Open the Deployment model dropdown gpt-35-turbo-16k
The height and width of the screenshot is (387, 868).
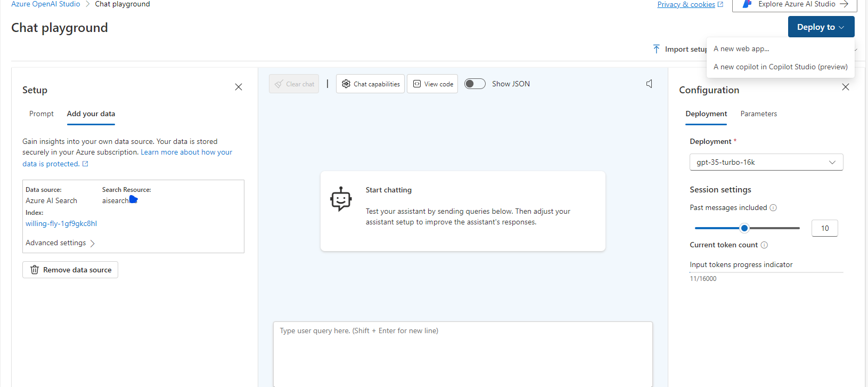click(766, 162)
